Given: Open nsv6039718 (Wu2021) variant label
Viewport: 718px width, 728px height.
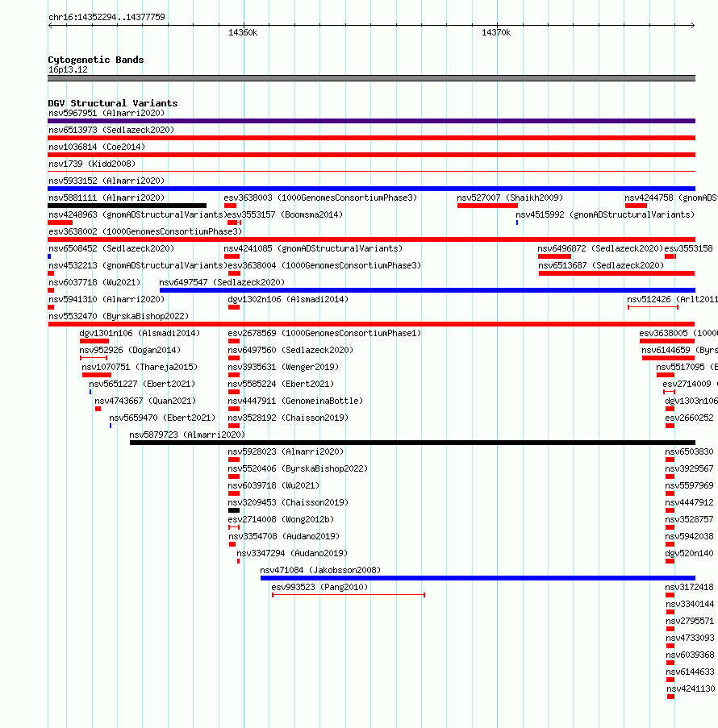Looking at the screenshot, I should [273, 486].
